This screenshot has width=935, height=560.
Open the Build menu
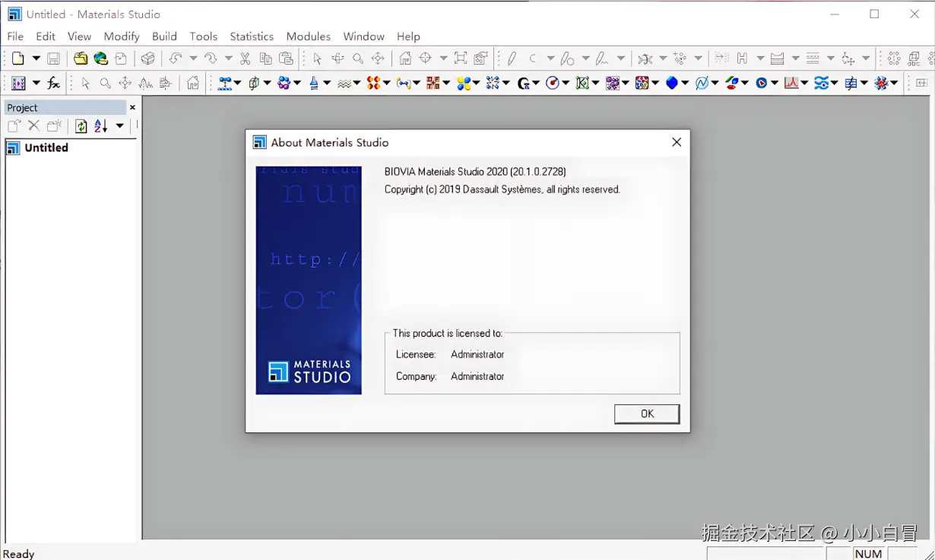click(x=164, y=36)
